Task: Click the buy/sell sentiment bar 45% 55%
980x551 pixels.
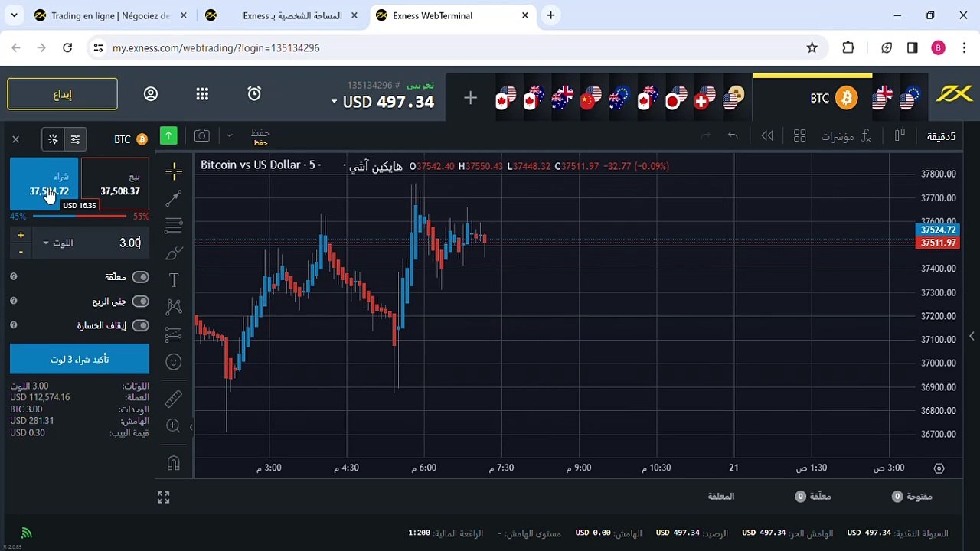Action: (80, 217)
